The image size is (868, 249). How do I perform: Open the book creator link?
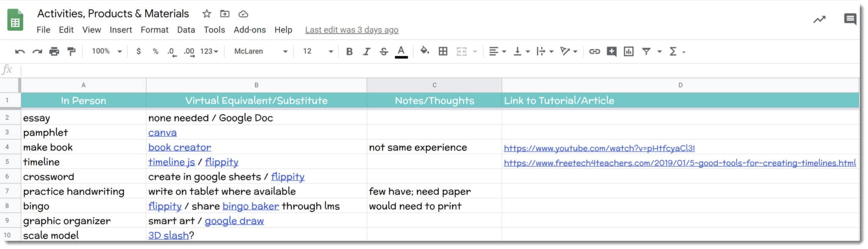point(180,147)
